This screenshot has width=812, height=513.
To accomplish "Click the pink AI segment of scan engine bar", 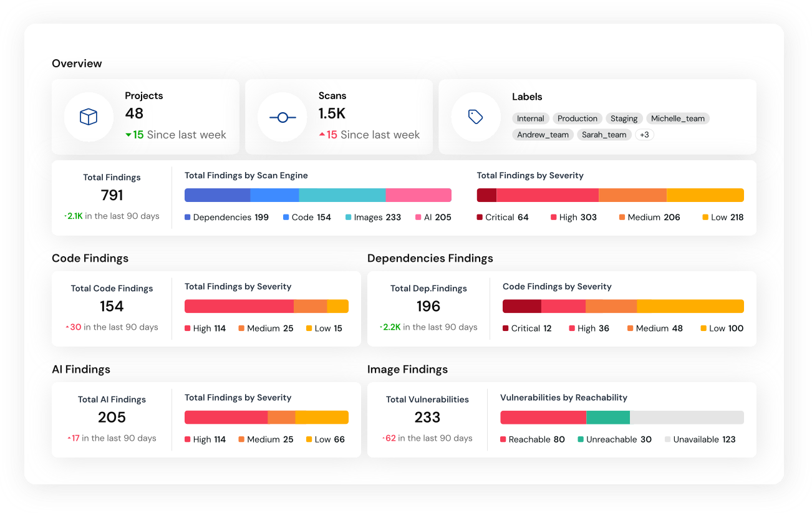I will [x=418, y=195].
